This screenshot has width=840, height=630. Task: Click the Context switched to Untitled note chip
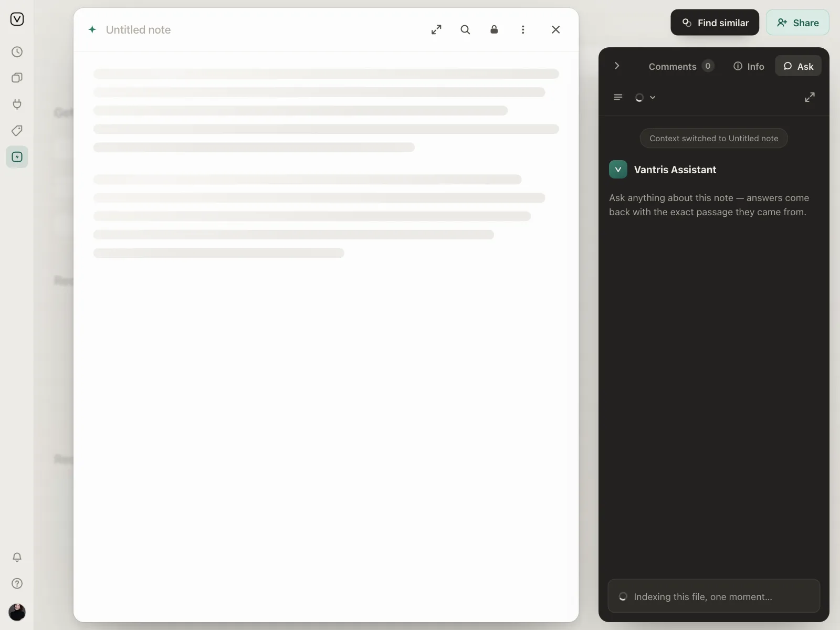click(714, 138)
